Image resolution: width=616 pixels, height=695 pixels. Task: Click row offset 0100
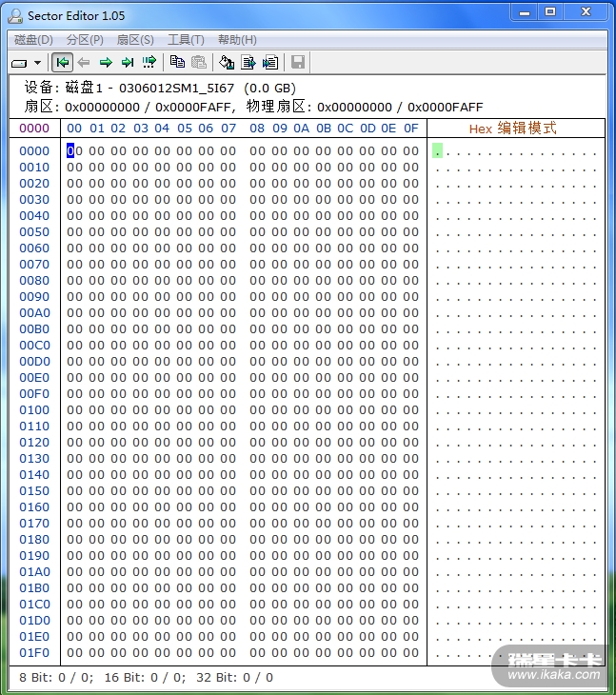coord(34,410)
